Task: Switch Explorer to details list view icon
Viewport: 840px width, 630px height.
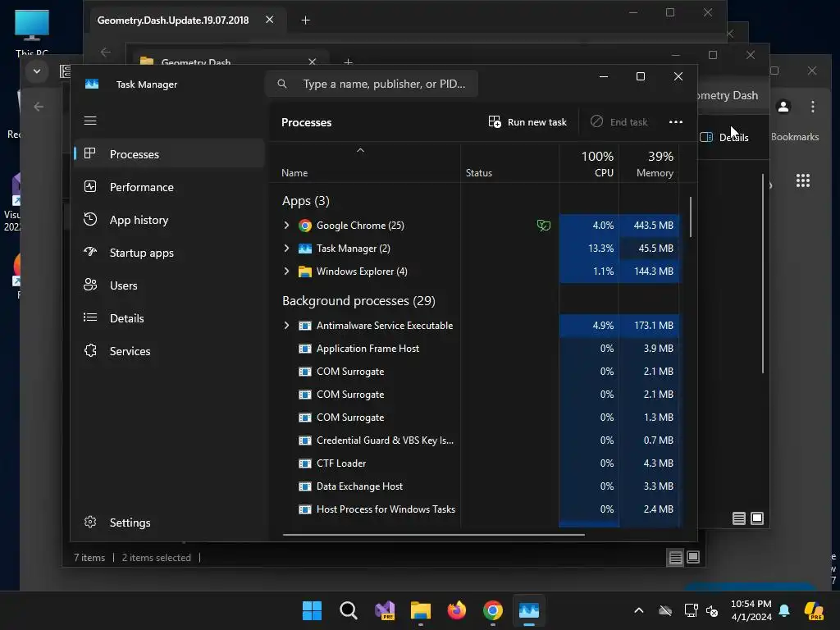Action: tap(739, 518)
